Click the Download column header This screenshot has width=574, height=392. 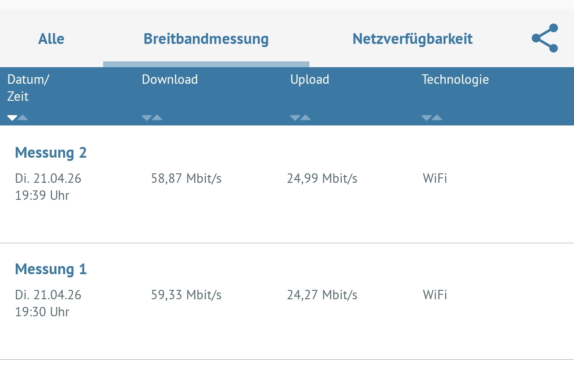pos(170,80)
